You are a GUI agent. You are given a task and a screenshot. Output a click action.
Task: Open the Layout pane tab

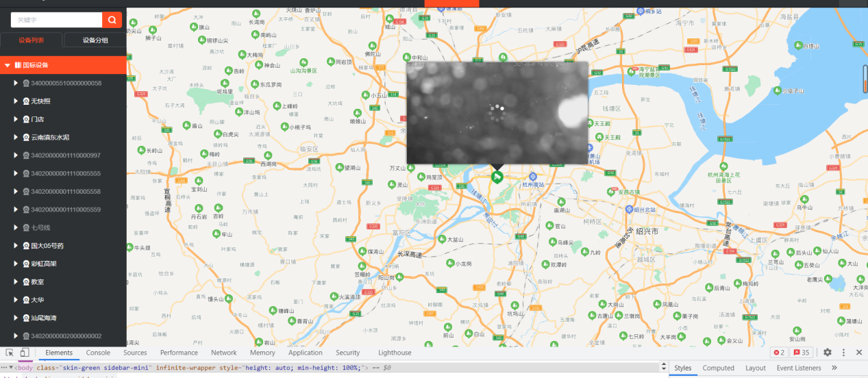[756, 368]
